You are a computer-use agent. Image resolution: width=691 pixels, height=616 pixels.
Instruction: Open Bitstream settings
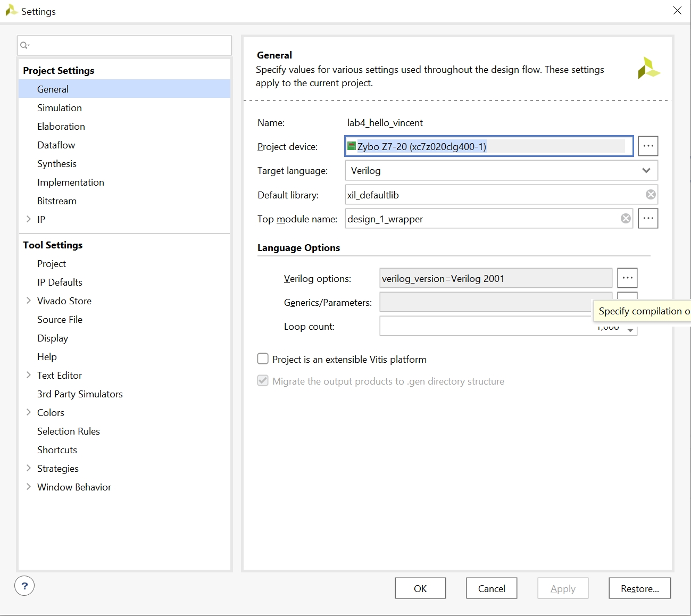(57, 201)
